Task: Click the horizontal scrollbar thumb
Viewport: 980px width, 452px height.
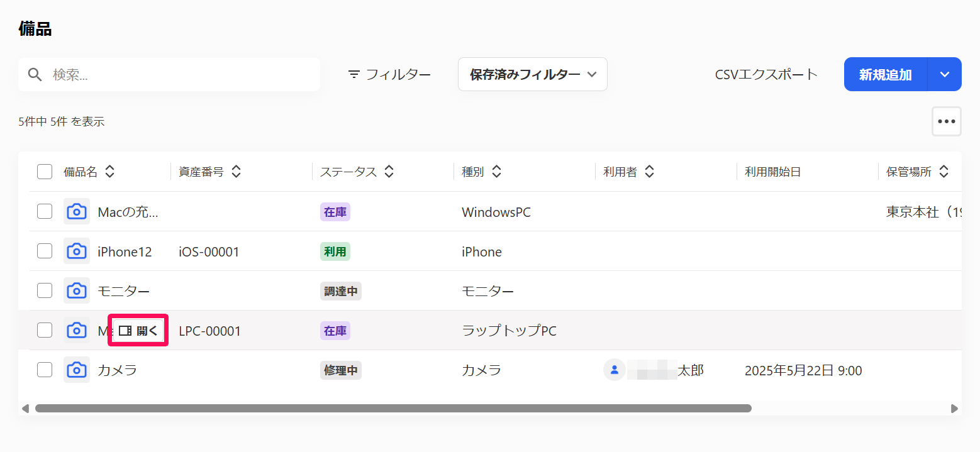Action: coord(393,409)
